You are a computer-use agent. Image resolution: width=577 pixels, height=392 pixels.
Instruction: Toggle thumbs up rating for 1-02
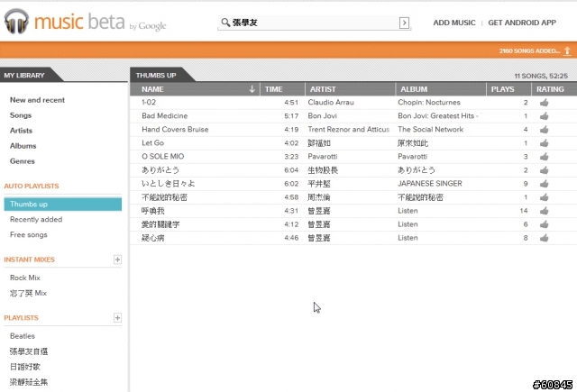click(x=544, y=103)
